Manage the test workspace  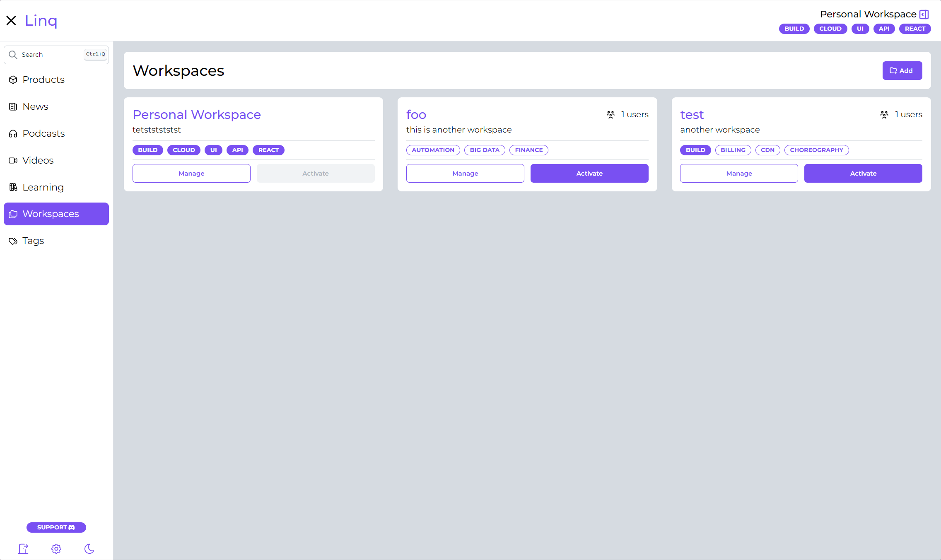(x=738, y=173)
